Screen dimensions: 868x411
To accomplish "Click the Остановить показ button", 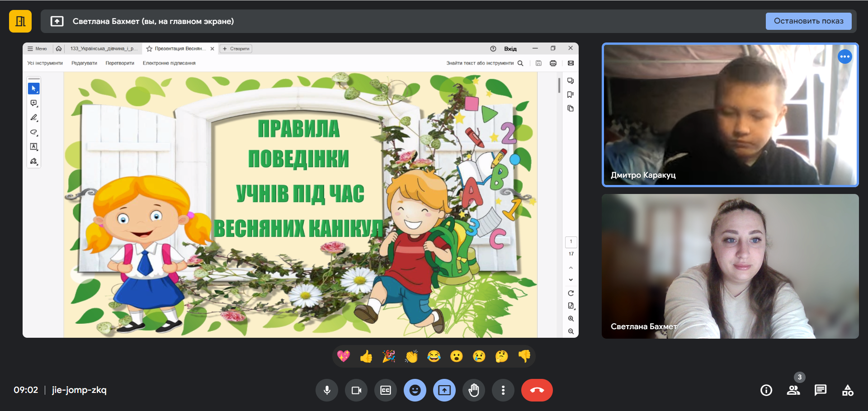I will 808,21.
